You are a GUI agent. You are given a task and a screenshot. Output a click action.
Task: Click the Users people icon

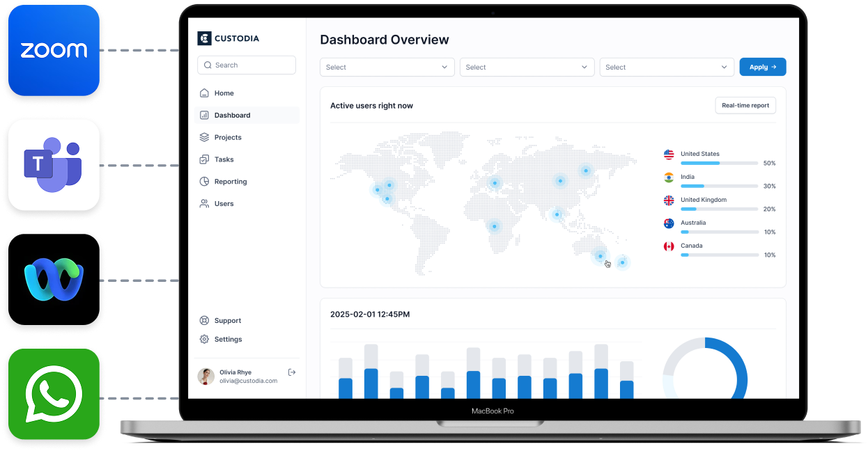pos(204,204)
